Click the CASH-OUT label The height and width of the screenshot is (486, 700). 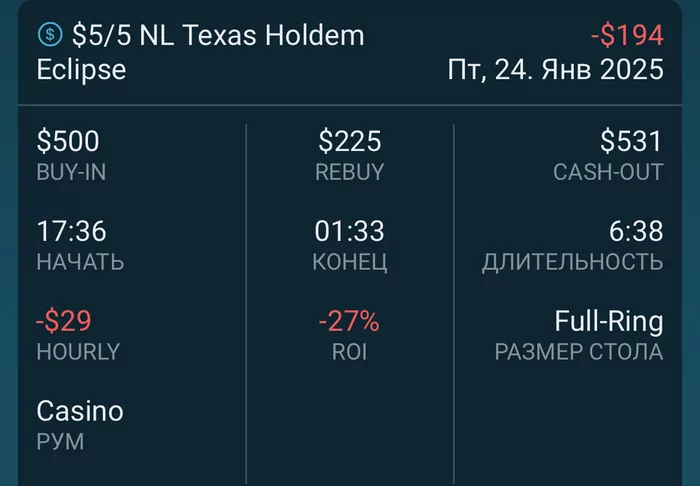[x=608, y=172]
